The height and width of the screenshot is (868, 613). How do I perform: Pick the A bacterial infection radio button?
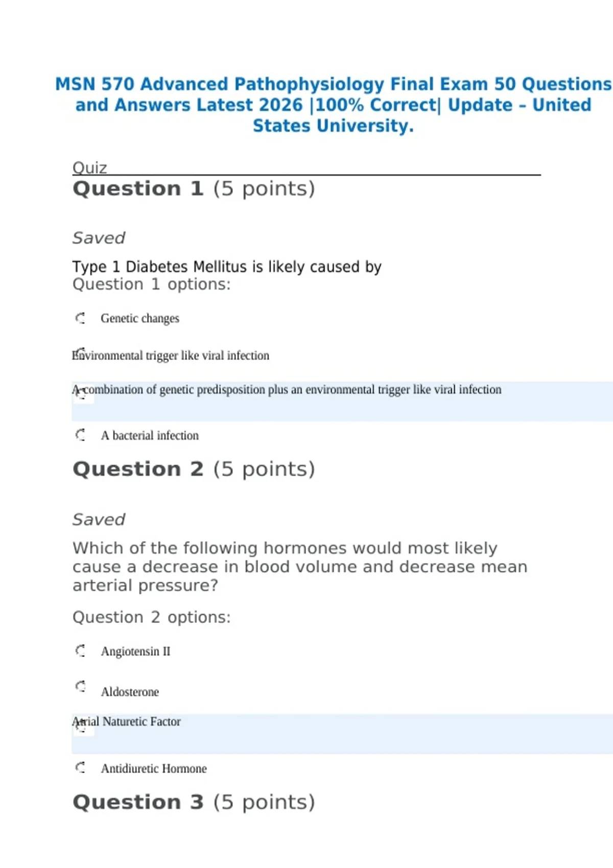pos(80,435)
